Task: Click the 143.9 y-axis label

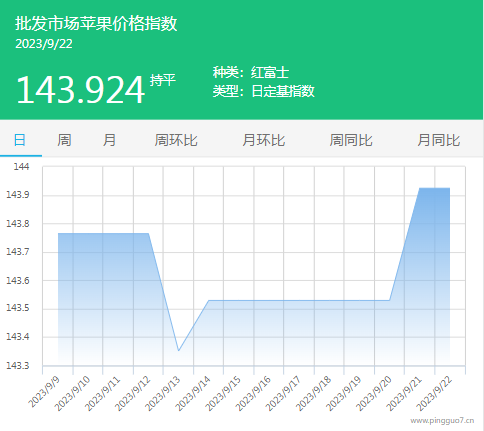Action: (x=18, y=194)
